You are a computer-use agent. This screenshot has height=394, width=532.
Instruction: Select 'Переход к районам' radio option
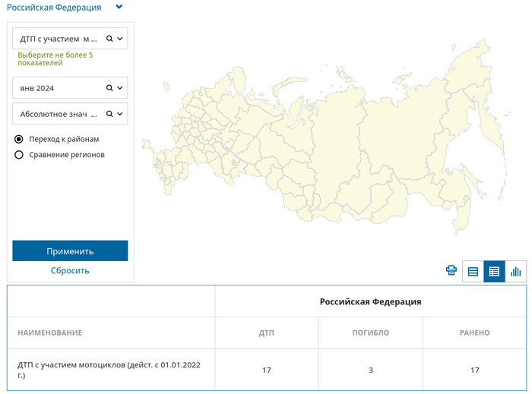tap(19, 139)
